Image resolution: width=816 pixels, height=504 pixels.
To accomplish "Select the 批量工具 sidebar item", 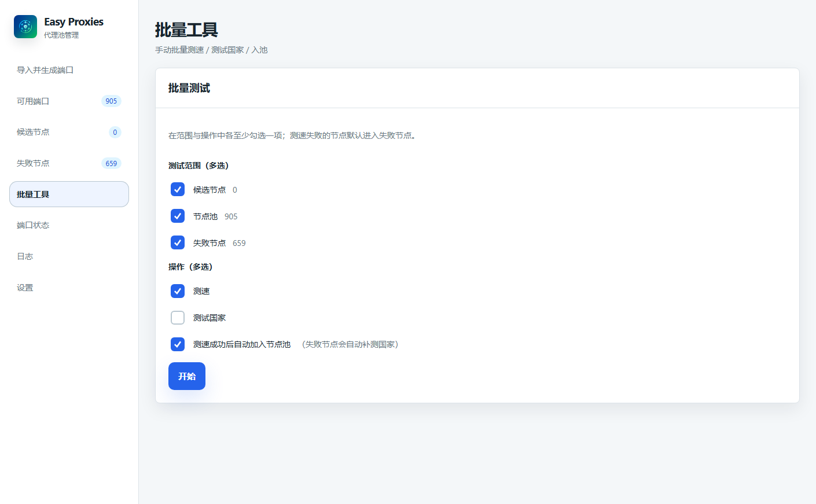I will tap(69, 194).
